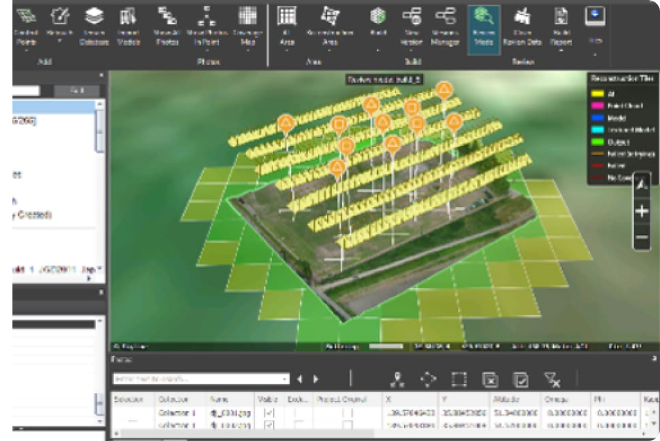This screenshot has width=660, height=441.
Task: Expand the Reconstruction Area dropdown
Action: tap(329, 50)
